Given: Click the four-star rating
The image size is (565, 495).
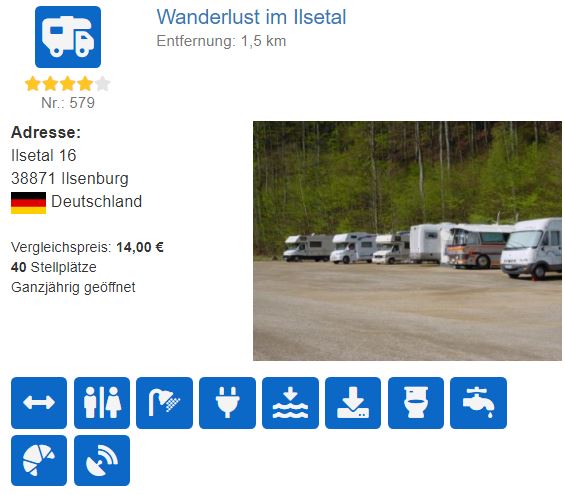Looking at the screenshot, I should pos(67,84).
